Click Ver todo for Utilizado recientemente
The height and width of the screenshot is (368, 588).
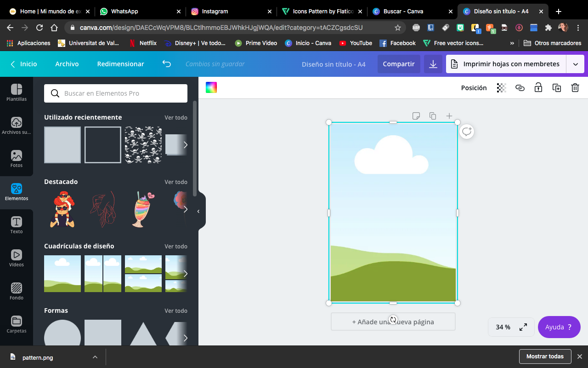click(176, 118)
